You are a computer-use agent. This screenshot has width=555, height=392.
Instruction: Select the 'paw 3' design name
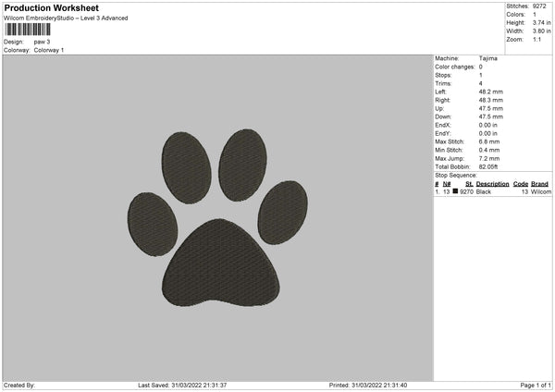point(43,42)
